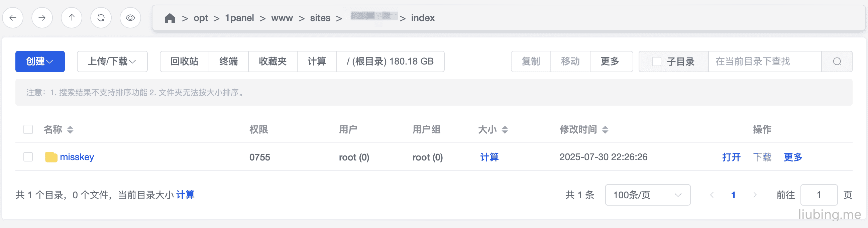Viewport: 868px width, 228px height.
Task: Tick the select-all checkbox in table header
Action: click(x=28, y=130)
